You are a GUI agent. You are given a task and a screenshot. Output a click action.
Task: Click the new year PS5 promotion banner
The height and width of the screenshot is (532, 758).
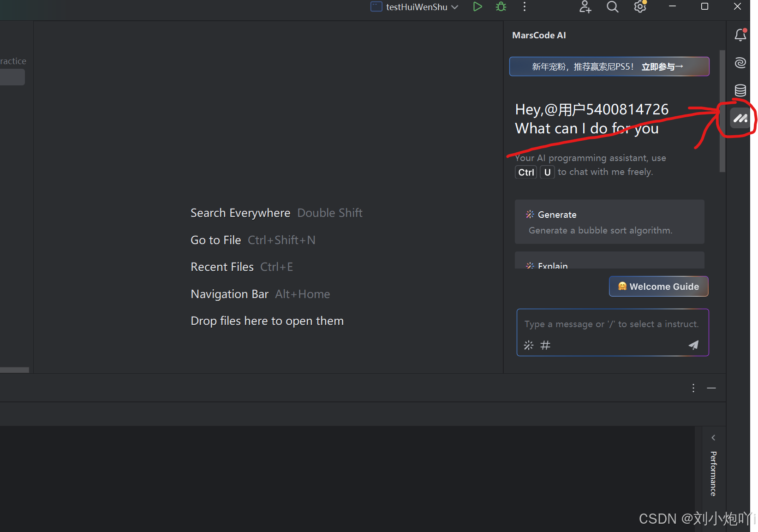pos(609,66)
